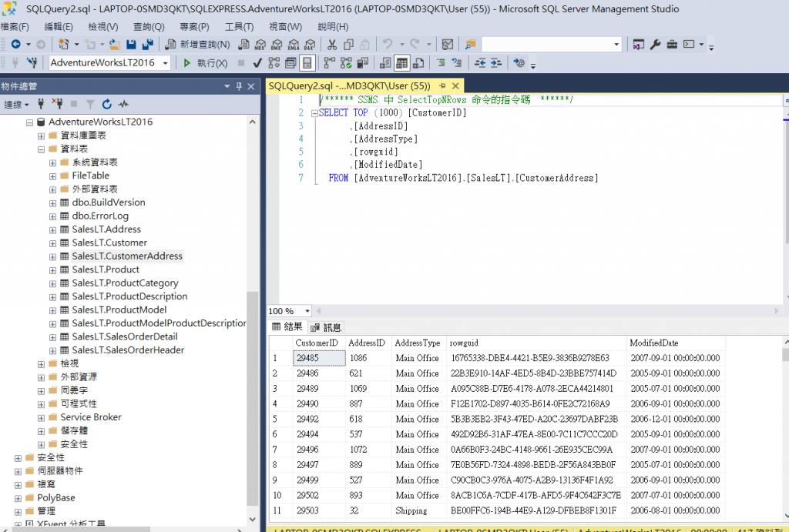Click the Find in Files icon
Viewport: 789px width, 532px height.
click(x=471, y=44)
